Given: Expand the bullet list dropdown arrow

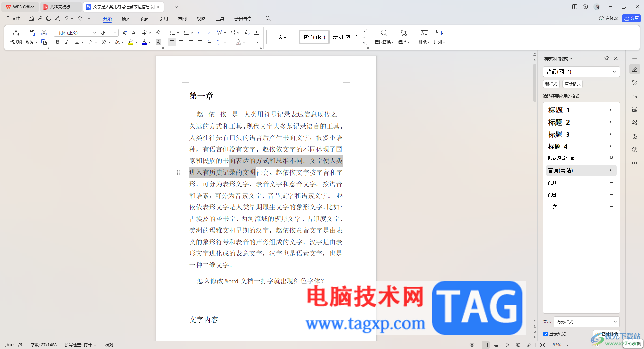Looking at the screenshot, I should 178,33.
